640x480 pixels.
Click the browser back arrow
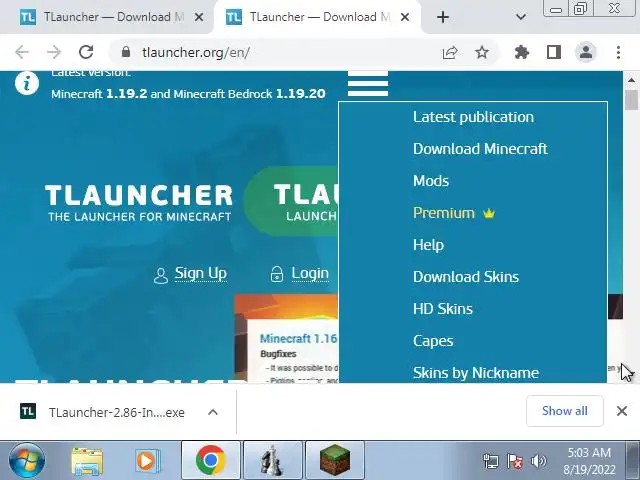(x=22, y=52)
